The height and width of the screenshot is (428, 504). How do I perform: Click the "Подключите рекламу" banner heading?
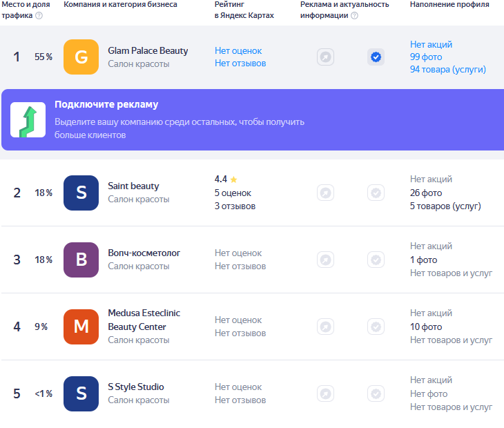[x=106, y=104]
